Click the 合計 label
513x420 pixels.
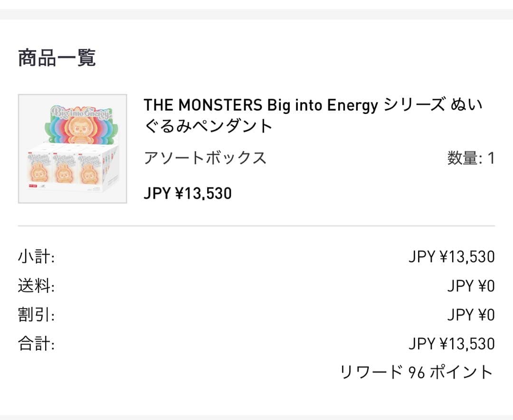coord(36,344)
